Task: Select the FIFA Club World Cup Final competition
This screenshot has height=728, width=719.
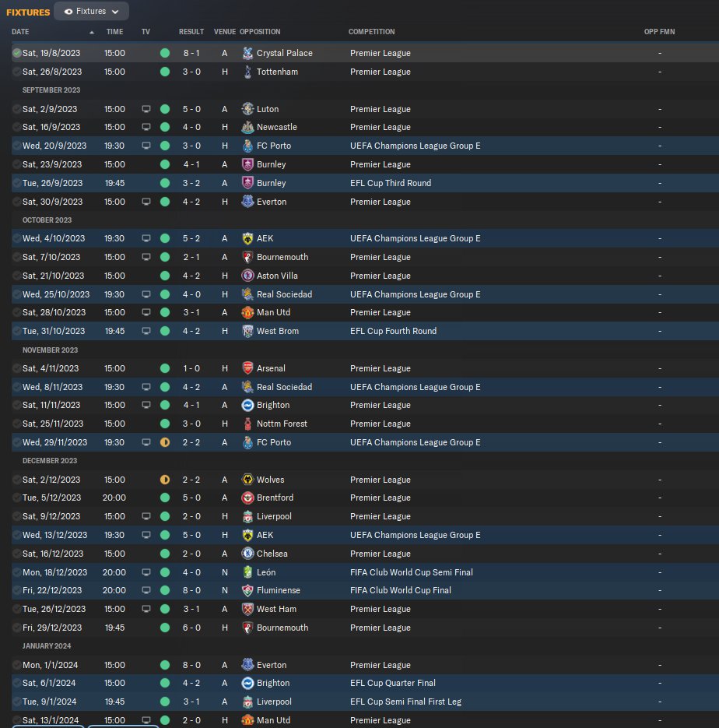Action: [x=400, y=590]
